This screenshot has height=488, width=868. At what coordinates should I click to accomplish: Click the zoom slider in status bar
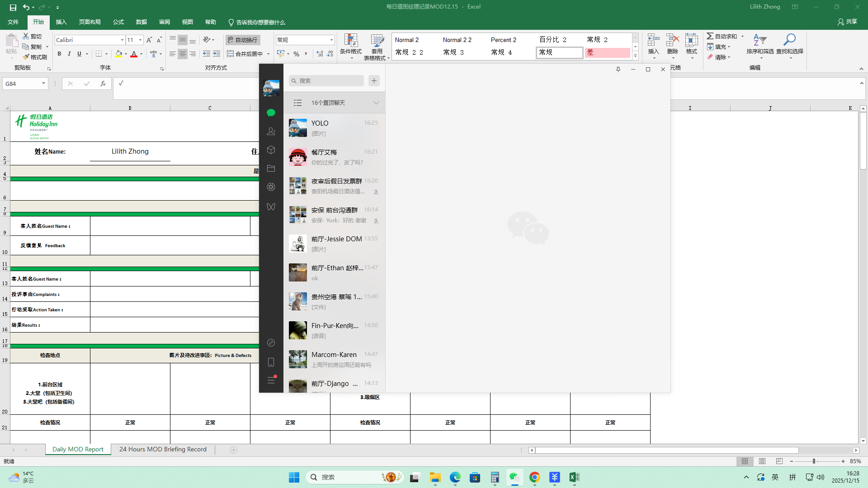pyautogui.click(x=814, y=461)
